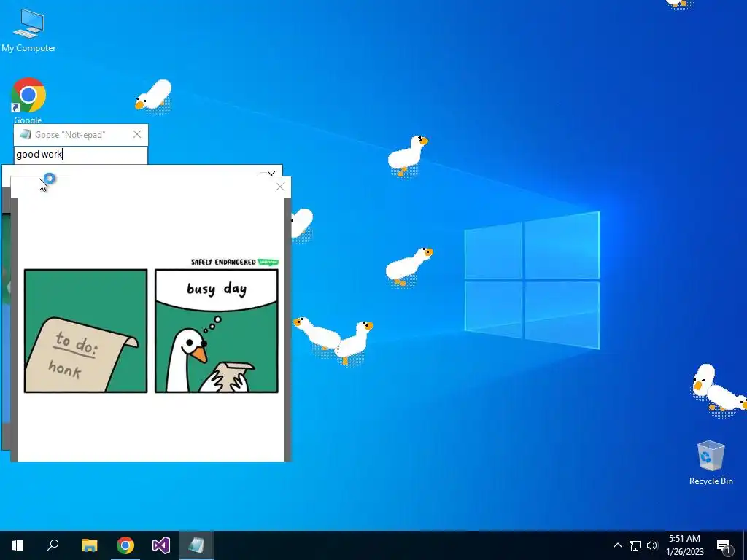Click the goose directly above the "good work" note

[x=153, y=97]
